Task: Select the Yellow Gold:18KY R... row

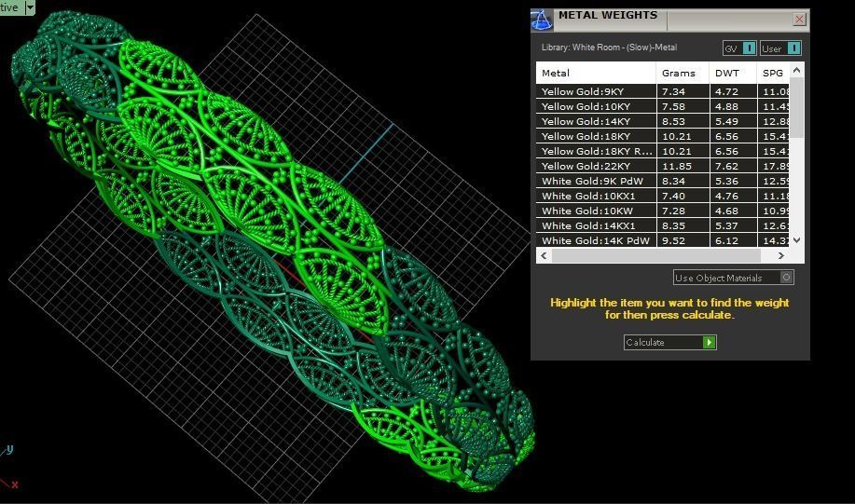Action: tap(663, 151)
